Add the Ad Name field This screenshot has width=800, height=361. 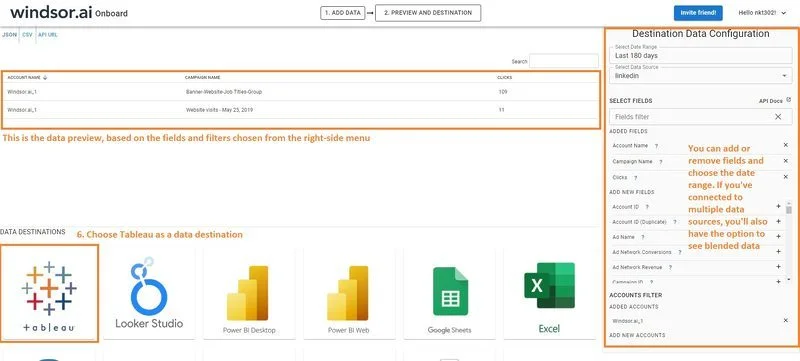coord(778,237)
